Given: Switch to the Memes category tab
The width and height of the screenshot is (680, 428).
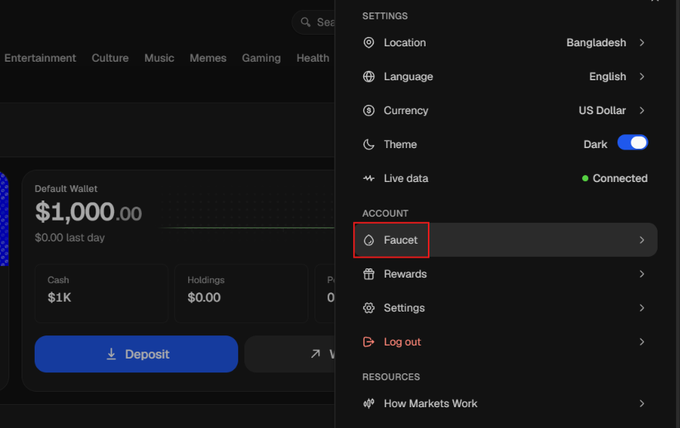Looking at the screenshot, I should pyautogui.click(x=208, y=58).
